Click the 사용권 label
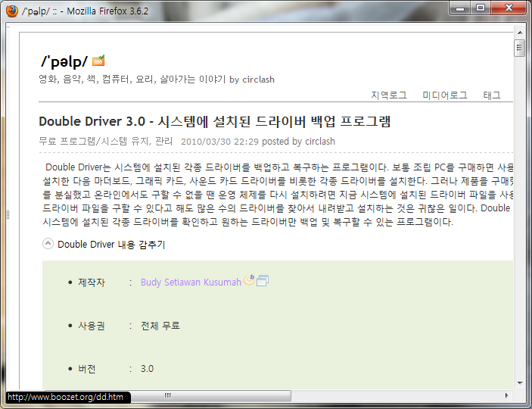 (92, 326)
